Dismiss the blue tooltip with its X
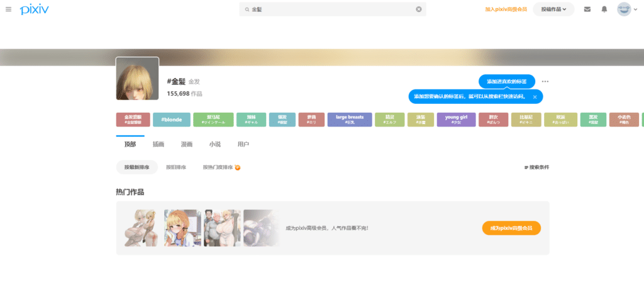The image size is (644, 284). pyautogui.click(x=535, y=97)
